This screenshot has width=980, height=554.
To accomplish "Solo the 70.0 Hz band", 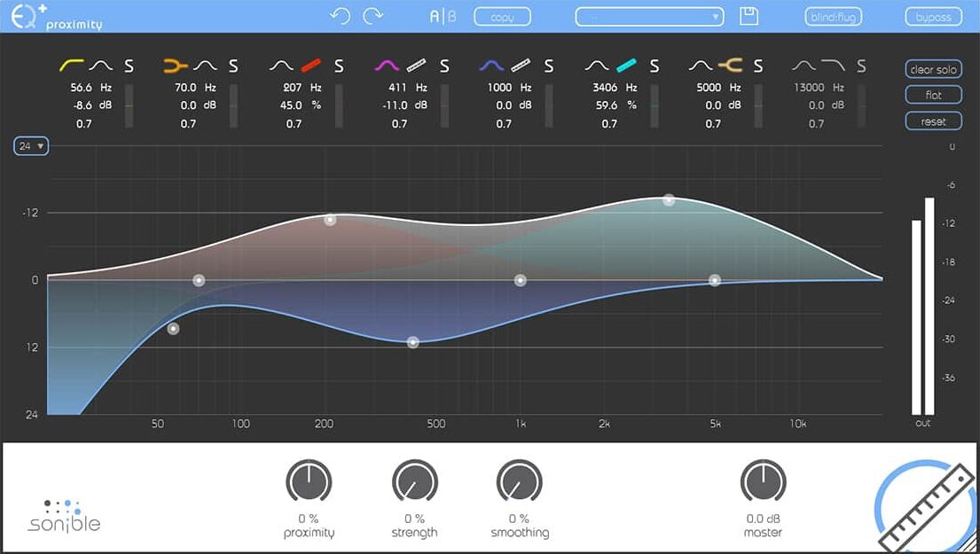I will coord(233,66).
